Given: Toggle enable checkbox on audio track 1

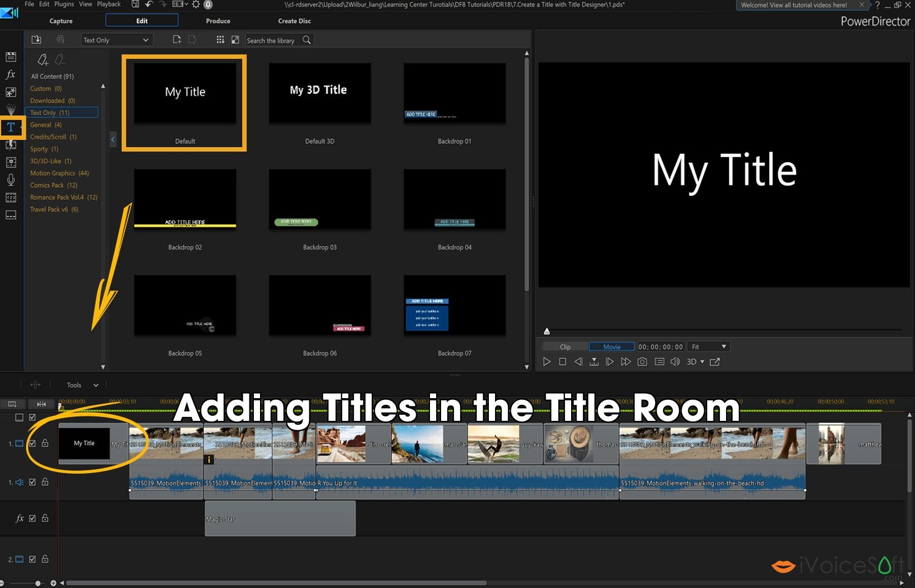Looking at the screenshot, I should click(32, 482).
